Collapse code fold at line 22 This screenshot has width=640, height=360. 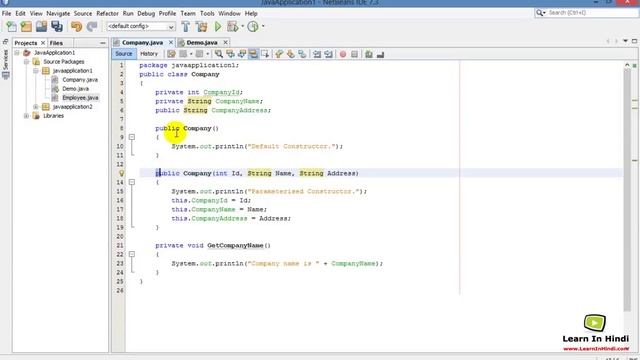pyautogui.click(x=132, y=254)
